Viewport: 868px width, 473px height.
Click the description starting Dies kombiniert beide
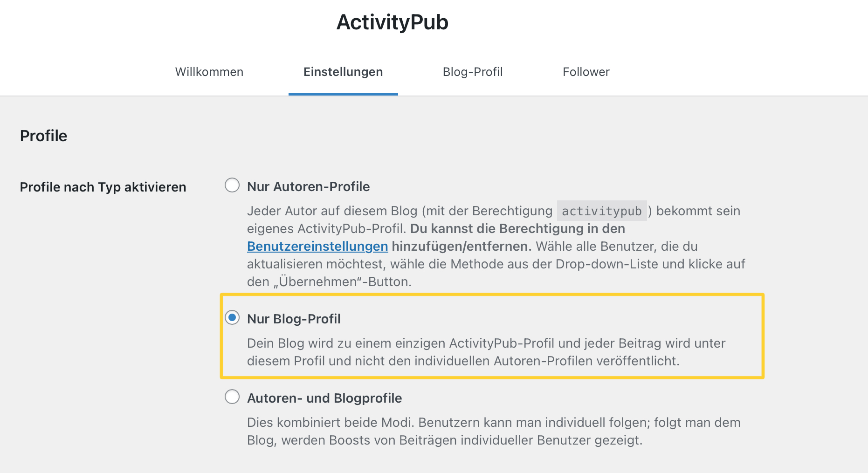tap(494, 431)
